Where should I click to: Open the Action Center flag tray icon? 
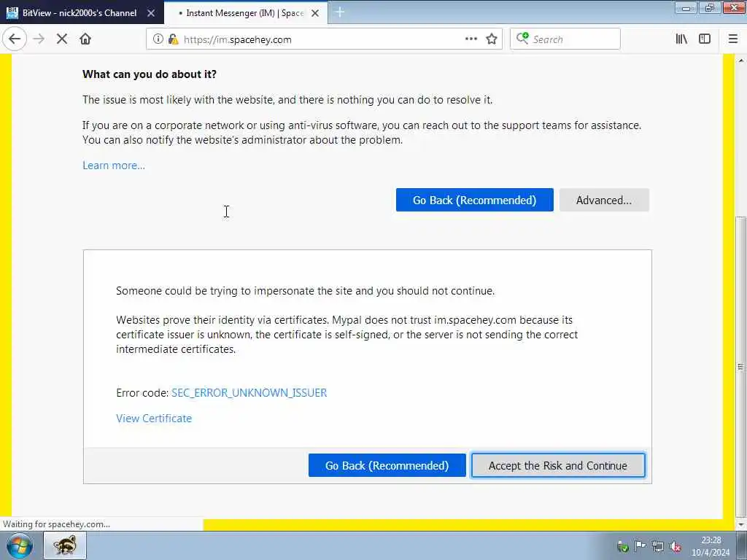(640, 546)
